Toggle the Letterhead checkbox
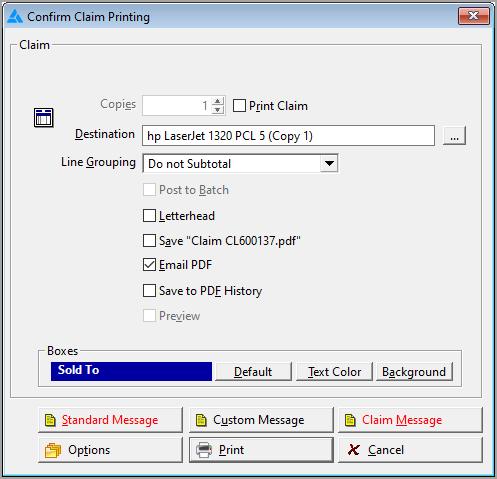Viewport: 497px width, 479px height. click(149, 216)
